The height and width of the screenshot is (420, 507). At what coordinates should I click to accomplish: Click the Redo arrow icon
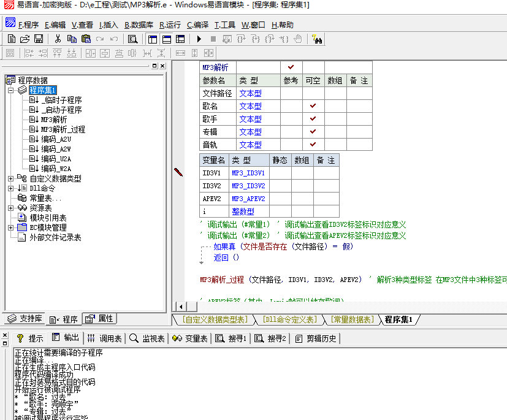coord(100,39)
